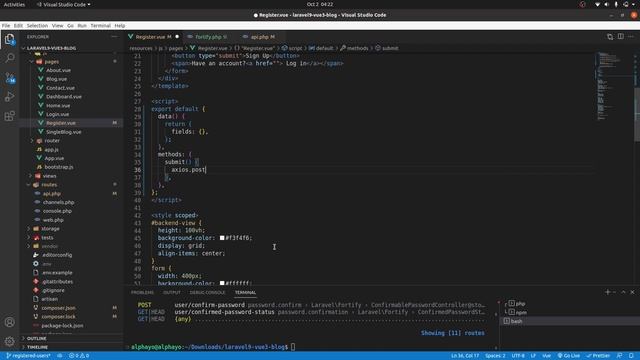
Task: Switch to the PROBLEMS panel tab
Action: [x=142, y=292]
